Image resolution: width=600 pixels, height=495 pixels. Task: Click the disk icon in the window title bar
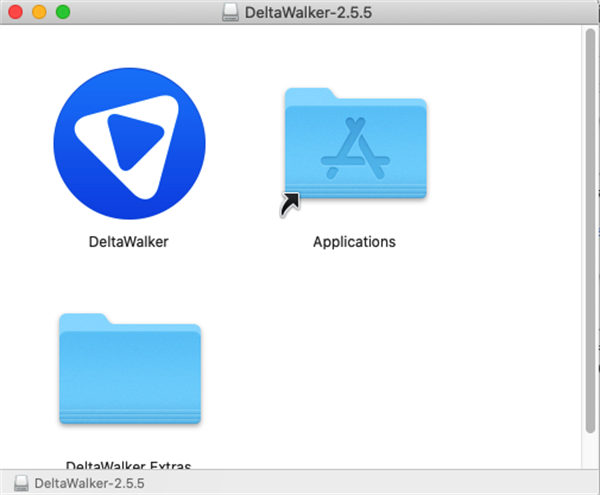click(230, 12)
